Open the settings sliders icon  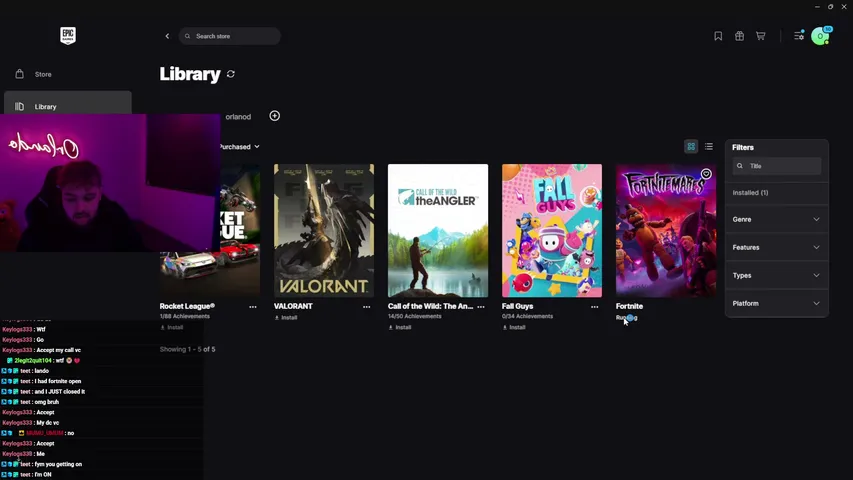tap(799, 36)
